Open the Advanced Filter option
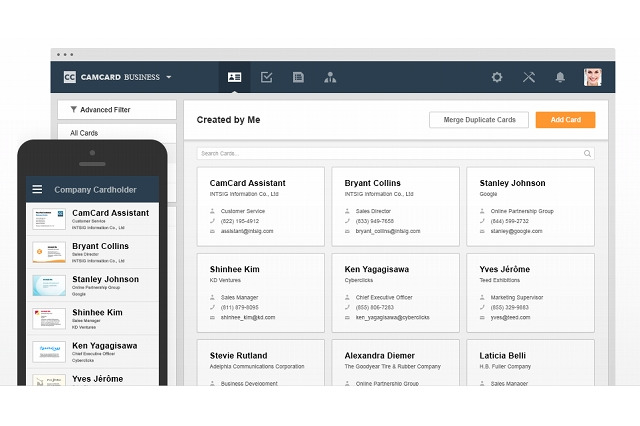This screenshot has width=640, height=426. [117, 110]
